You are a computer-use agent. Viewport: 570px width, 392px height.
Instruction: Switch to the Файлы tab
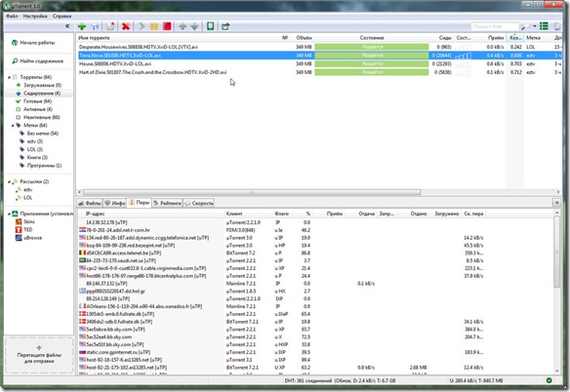[90, 203]
